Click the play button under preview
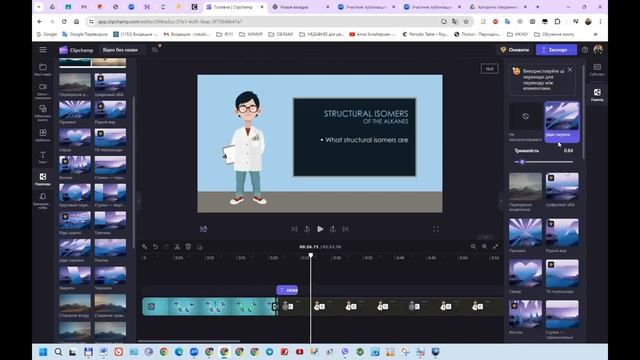Screen dimensions: 640x360 (x=320, y=229)
